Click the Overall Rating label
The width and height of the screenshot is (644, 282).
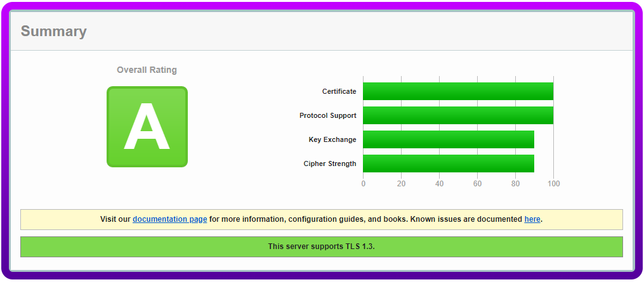click(147, 70)
